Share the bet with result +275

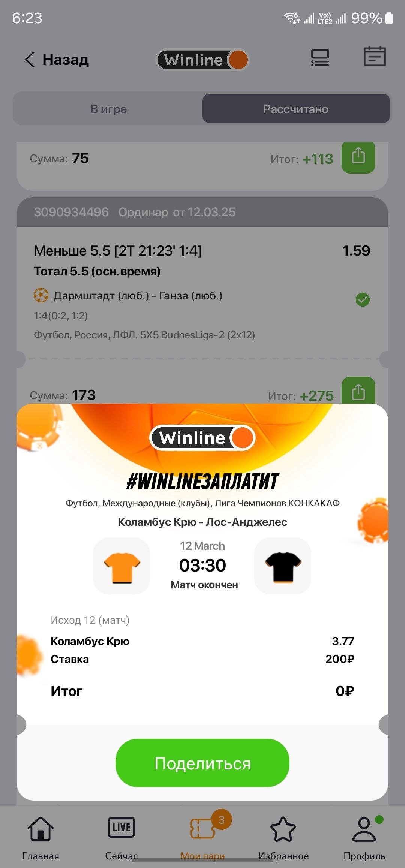[x=358, y=391]
